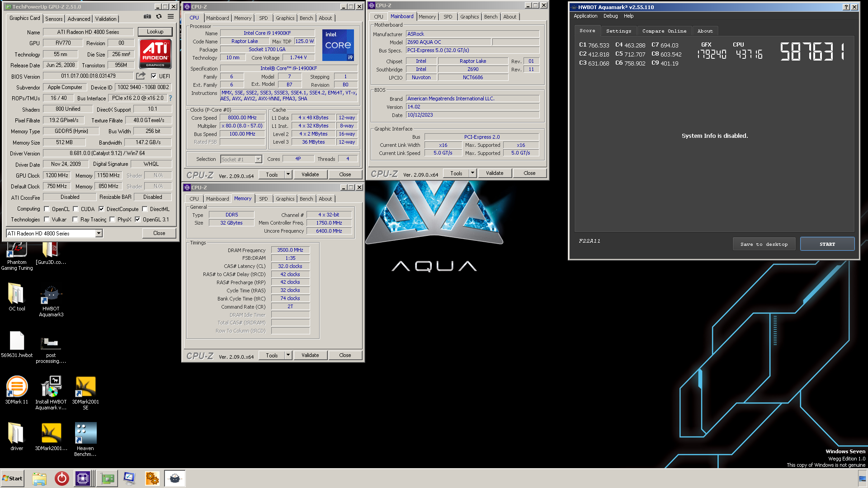Toggle Vulkan technologies checkbox
Image resolution: width=868 pixels, height=488 pixels.
(x=47, y=220)
